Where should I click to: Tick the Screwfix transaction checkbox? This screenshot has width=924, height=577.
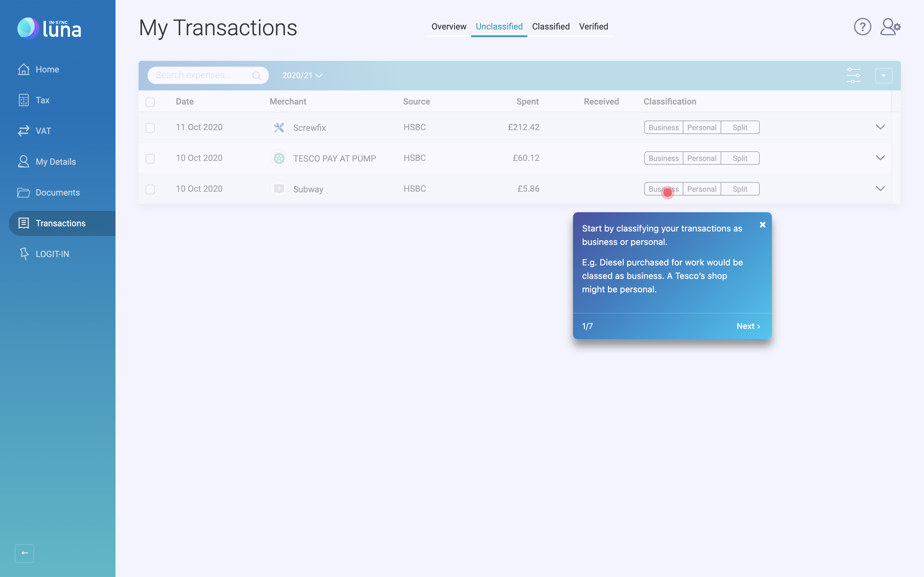pos(150,128)
